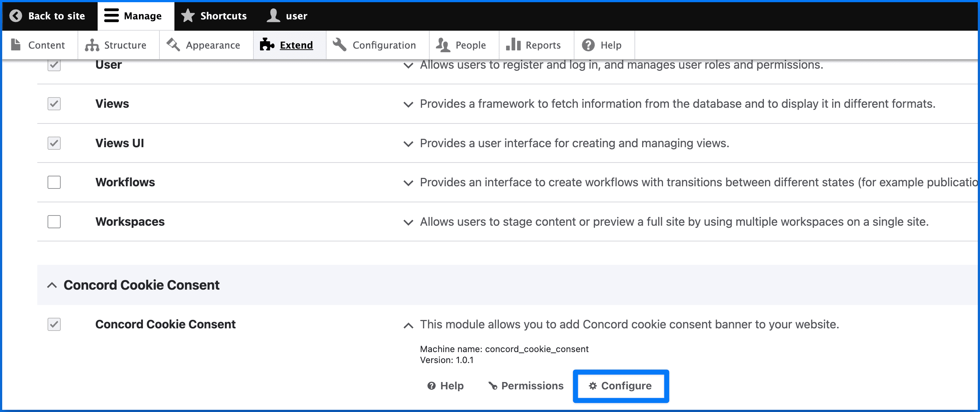Click the Configuration wrench icon

coord(339,45)
